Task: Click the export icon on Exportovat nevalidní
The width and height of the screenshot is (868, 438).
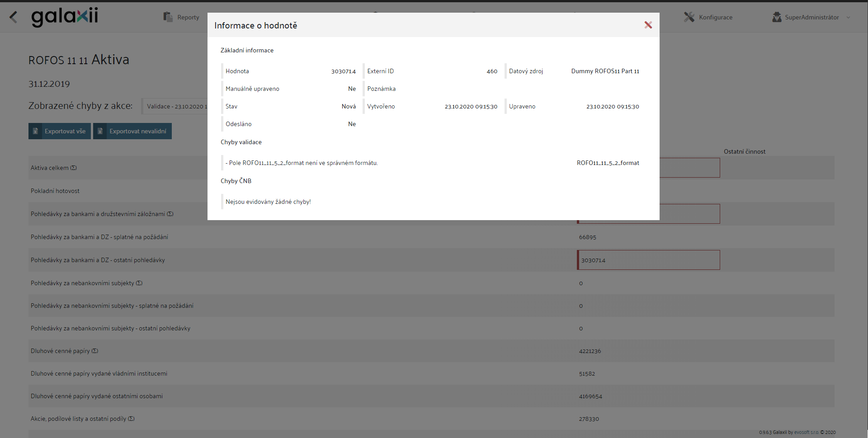Action: click(100, 131)
